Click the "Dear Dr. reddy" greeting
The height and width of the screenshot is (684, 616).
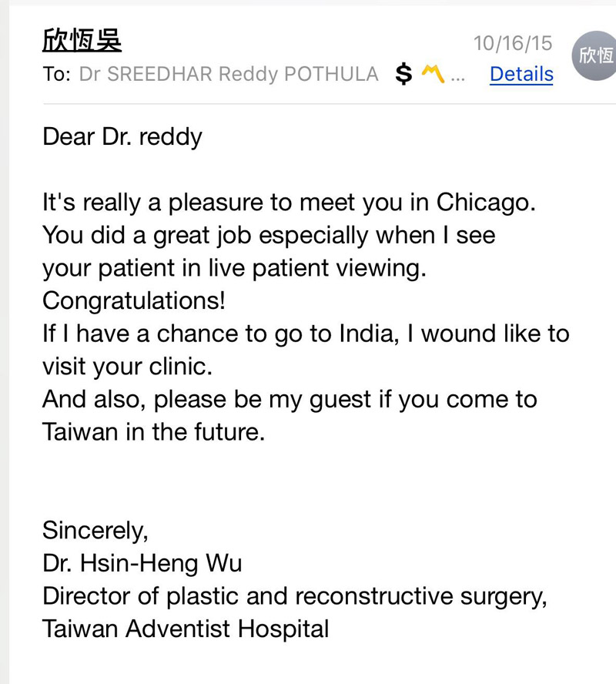point(122,137)
